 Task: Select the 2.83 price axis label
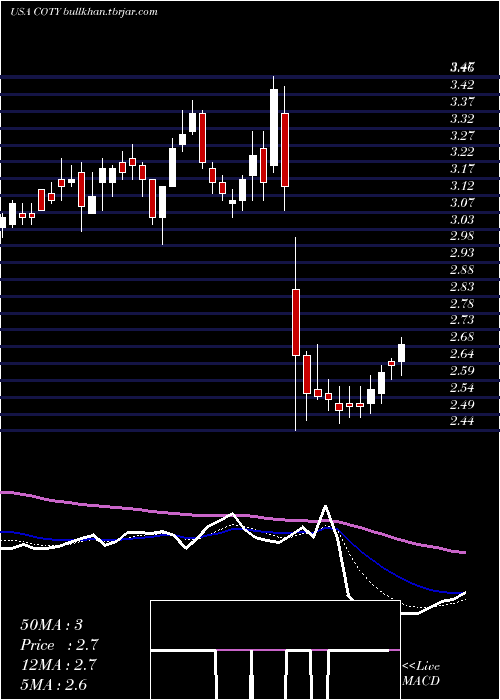pos(462,287)
